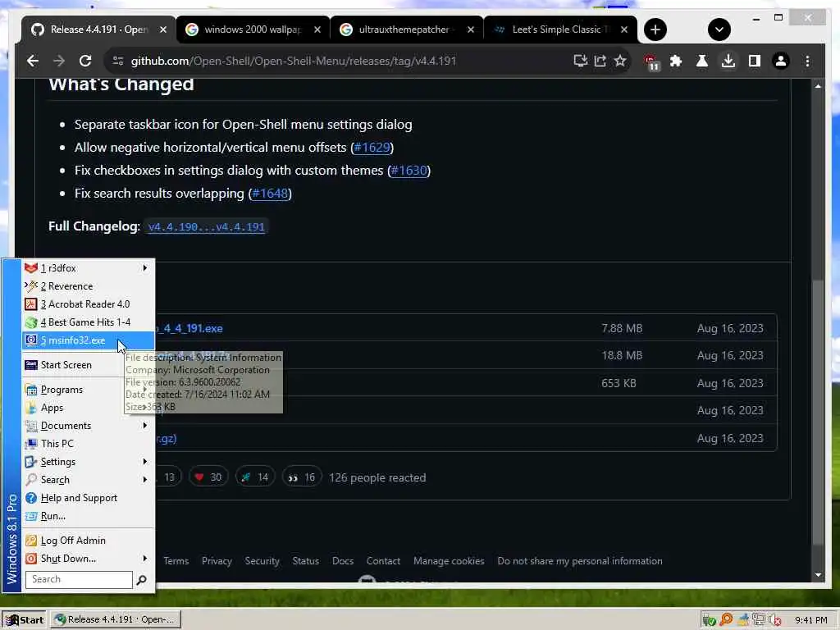Click the safely remove hardware tray icon
This screenshot has height=630, width=840.
point(710,620)
